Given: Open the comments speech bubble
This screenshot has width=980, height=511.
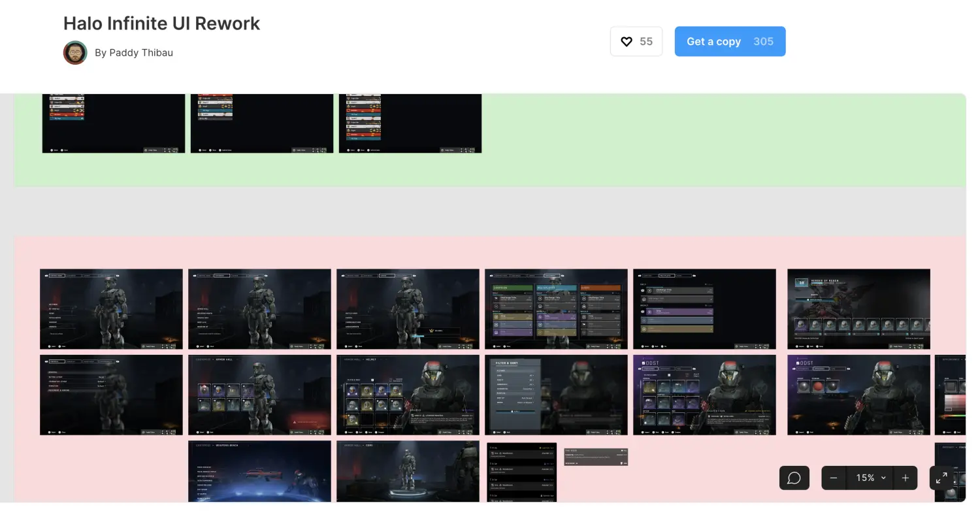Looking at the screenshot, I should coord(794,478).
